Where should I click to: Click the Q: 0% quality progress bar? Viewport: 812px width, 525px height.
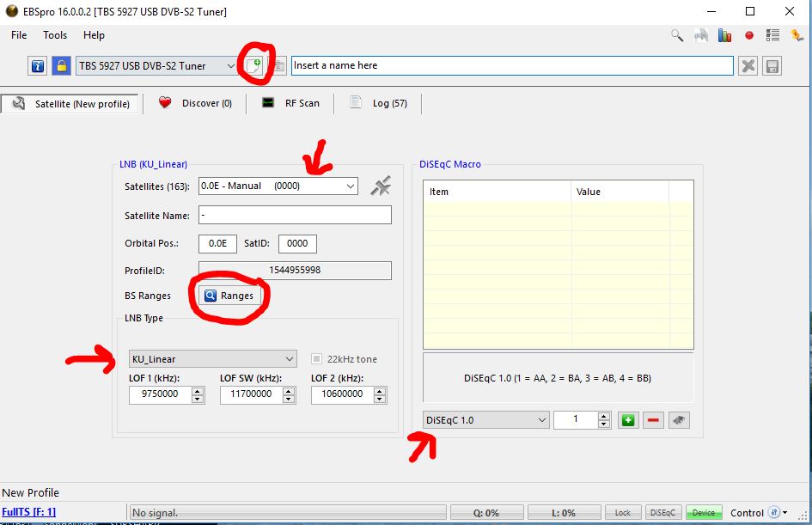pos(485,513)
